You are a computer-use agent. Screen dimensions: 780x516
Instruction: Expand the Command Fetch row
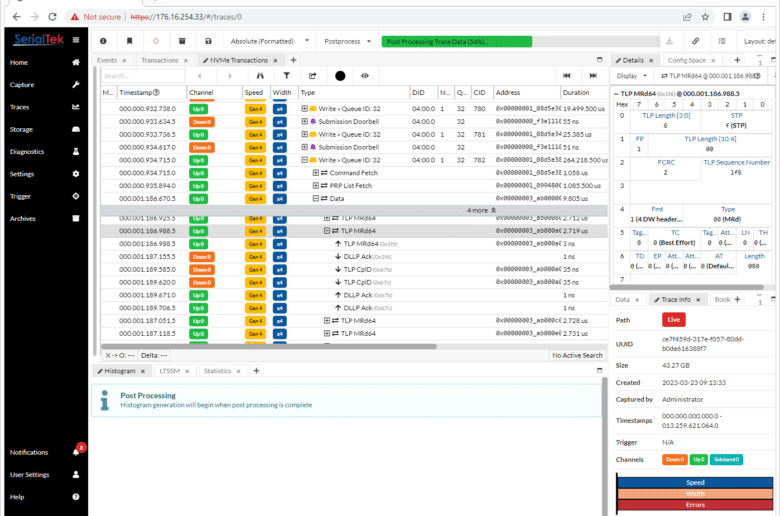tap(315, 173)
